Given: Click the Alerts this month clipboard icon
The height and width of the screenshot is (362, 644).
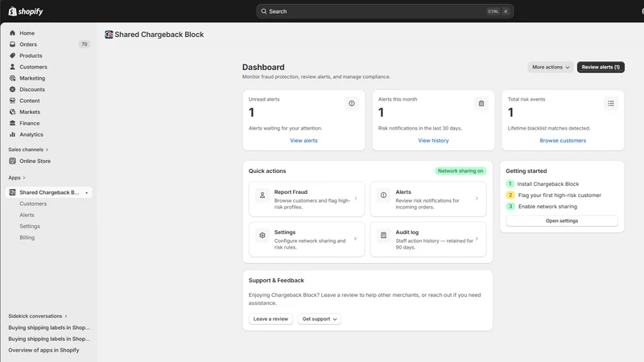Looking at the screenshot, I should [x=481, y=104].
